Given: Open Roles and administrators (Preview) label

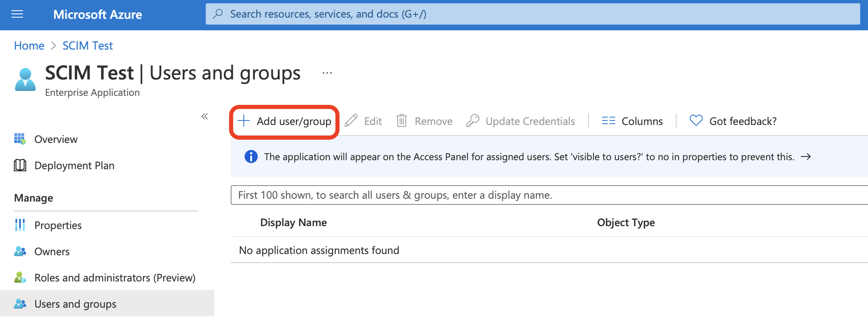Looking at the screenshot, I should (x=115, y=278).
